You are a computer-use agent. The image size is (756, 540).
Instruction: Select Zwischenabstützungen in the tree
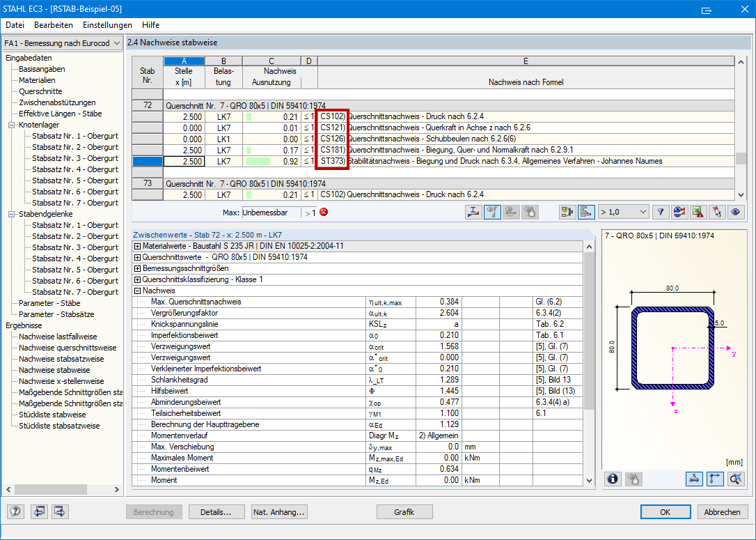coord(57,102)
